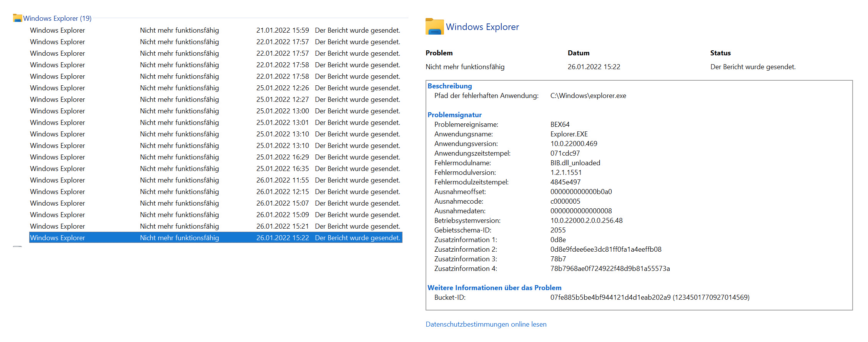868x342 pixels.
Task: Open the Datenschutzbestimmungen online lesen link
Action: (x=486, y=324)
